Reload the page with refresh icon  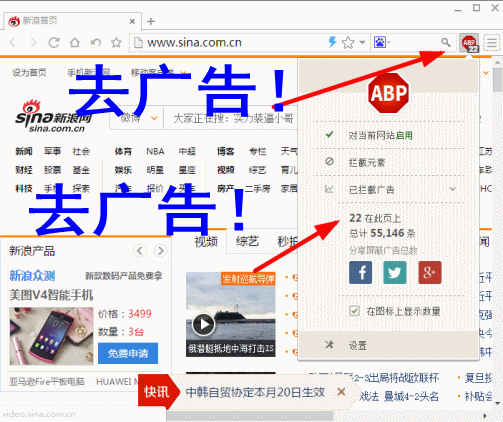(54, 43)
